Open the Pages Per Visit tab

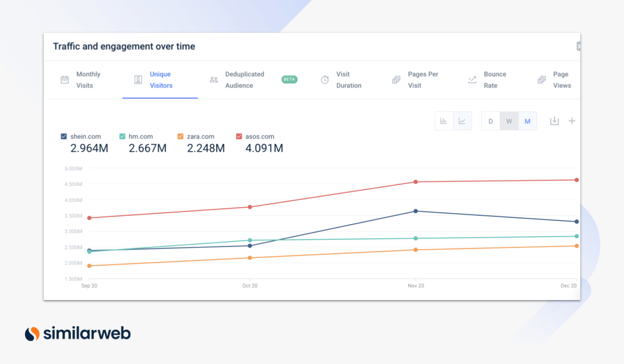(x=422, y=80)
